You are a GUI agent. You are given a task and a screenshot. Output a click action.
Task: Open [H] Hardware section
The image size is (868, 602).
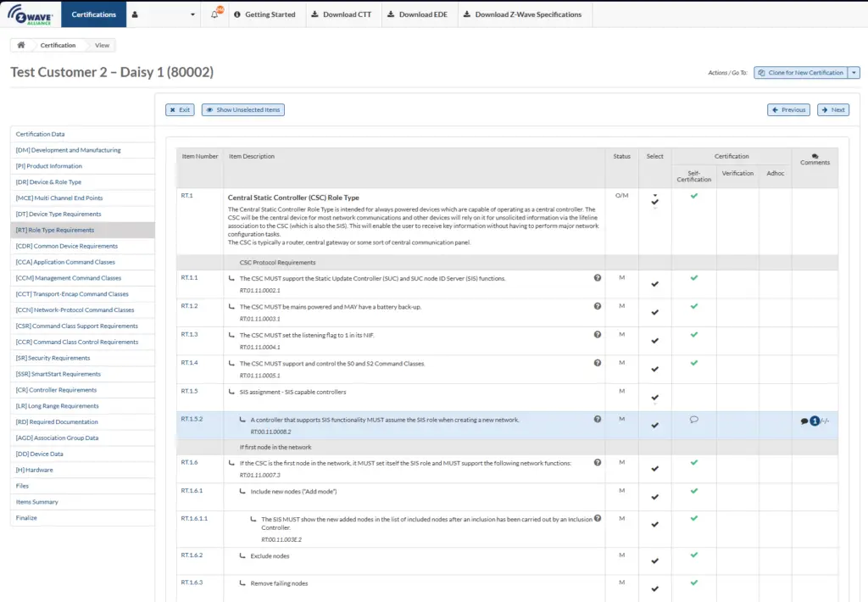tap(82, 471)
